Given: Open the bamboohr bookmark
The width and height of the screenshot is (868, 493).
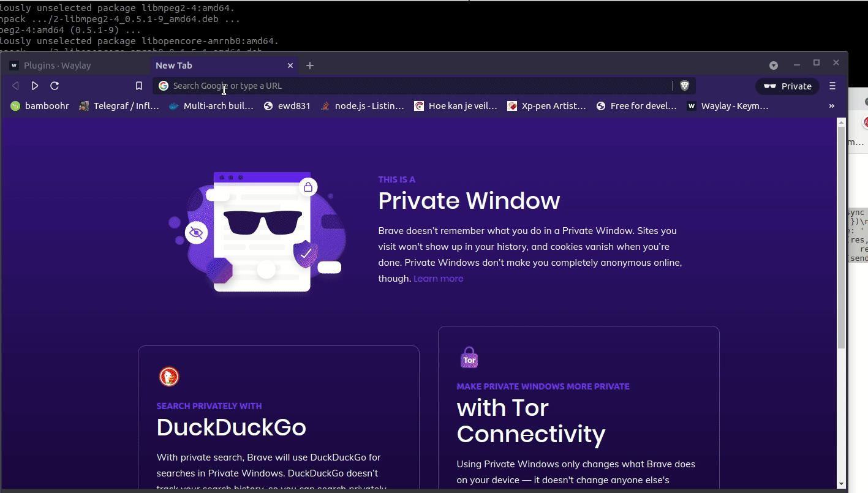Looking at the screenshot, I should click(40, 106).
